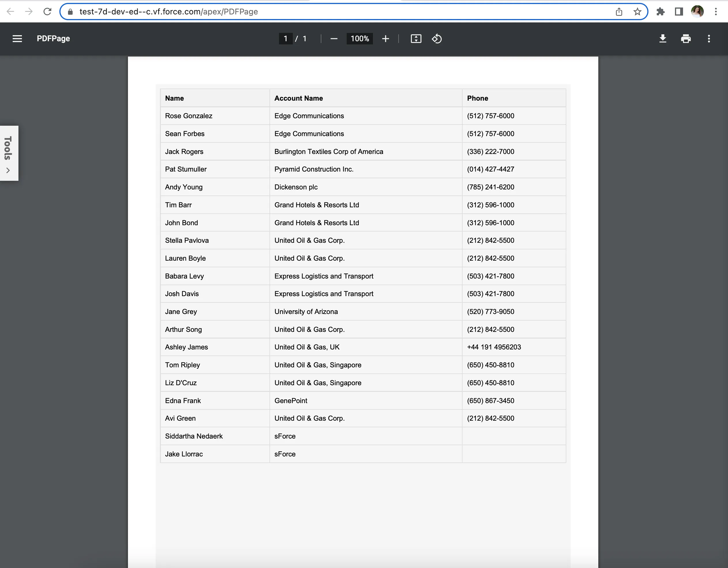This screenshot has height=568, width=728.
Task: Select the Lauren Boyle name cell
Action: click(x=215, y=258)
